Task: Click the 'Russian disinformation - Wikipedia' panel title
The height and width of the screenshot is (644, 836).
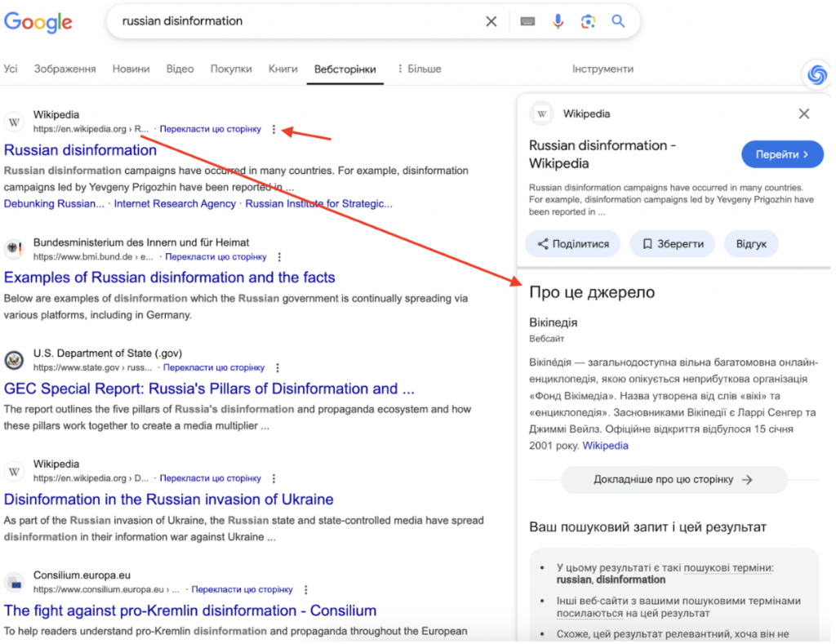Action: 603,154
